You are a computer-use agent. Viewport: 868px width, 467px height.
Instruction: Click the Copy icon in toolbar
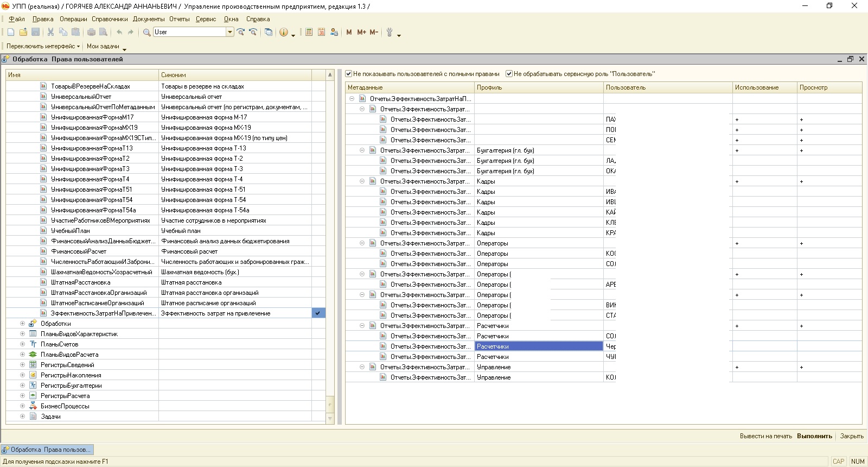[63, 32]
